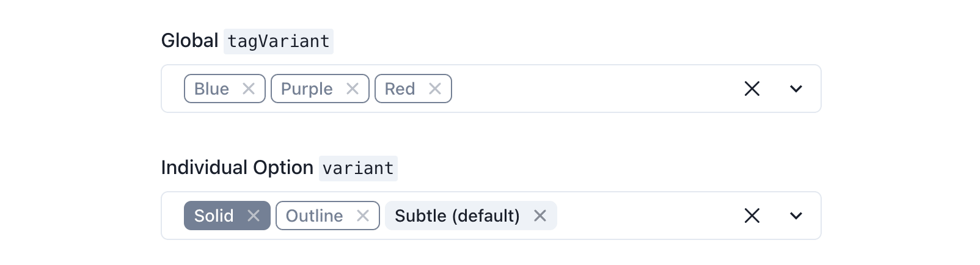Viewport: 980px width, 265px height.
Task: Remove the Red tag
Action: (x=435, y=89)
